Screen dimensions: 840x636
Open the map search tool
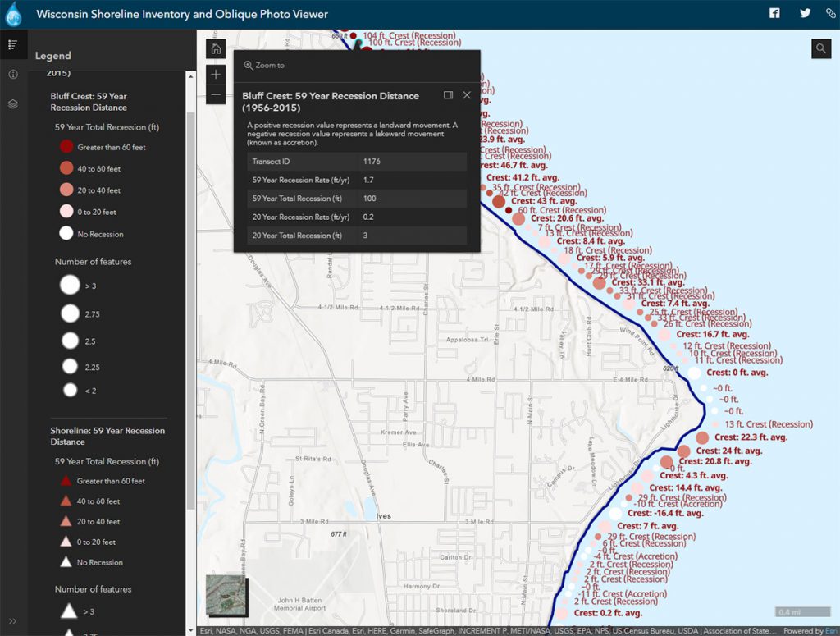[821, 48]
